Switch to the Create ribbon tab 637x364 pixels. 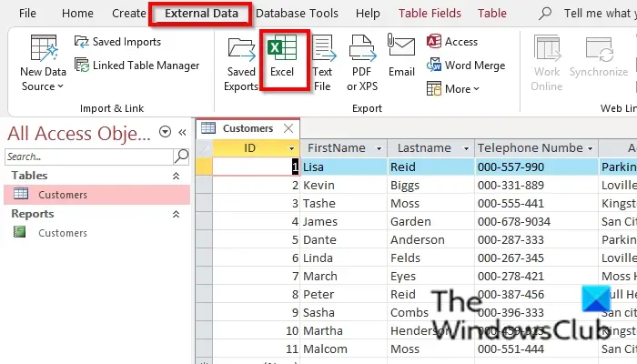point(129,14)
